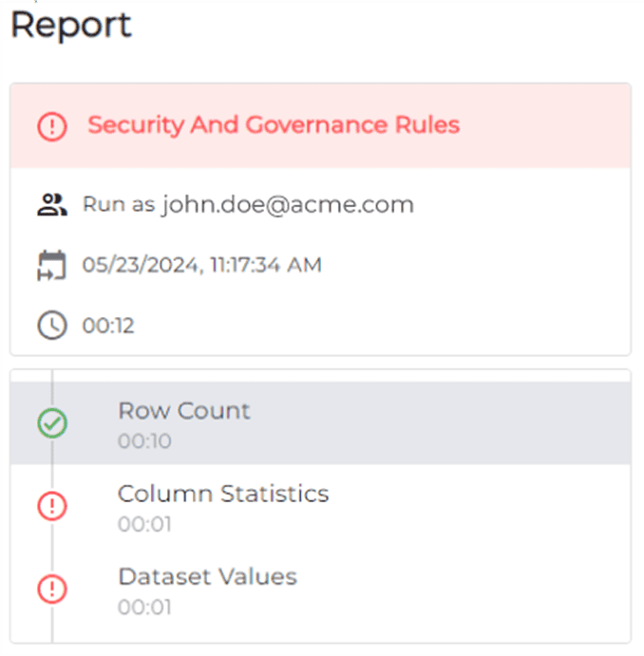The image size is (644, 656).
Task: Click the red alert icon beside Security And Governance Rules
Action: (x=52, y=126)
